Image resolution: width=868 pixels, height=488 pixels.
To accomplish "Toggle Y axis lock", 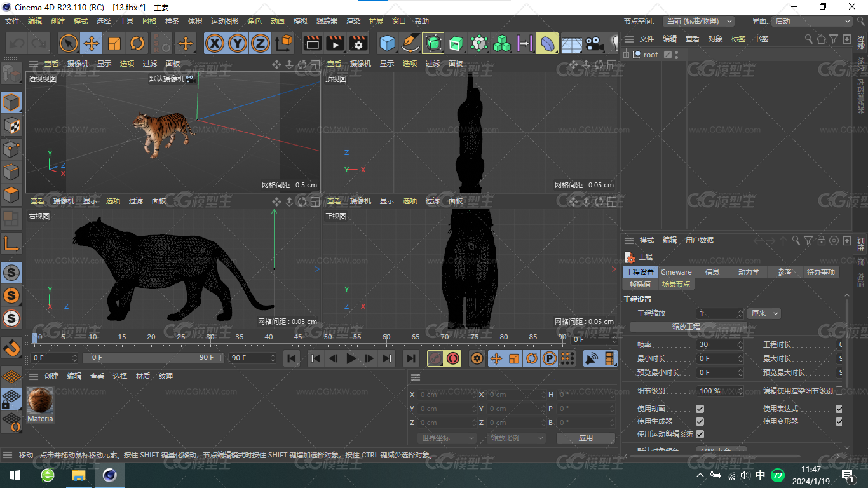I will pyautogui.click(x=238, y=43).
